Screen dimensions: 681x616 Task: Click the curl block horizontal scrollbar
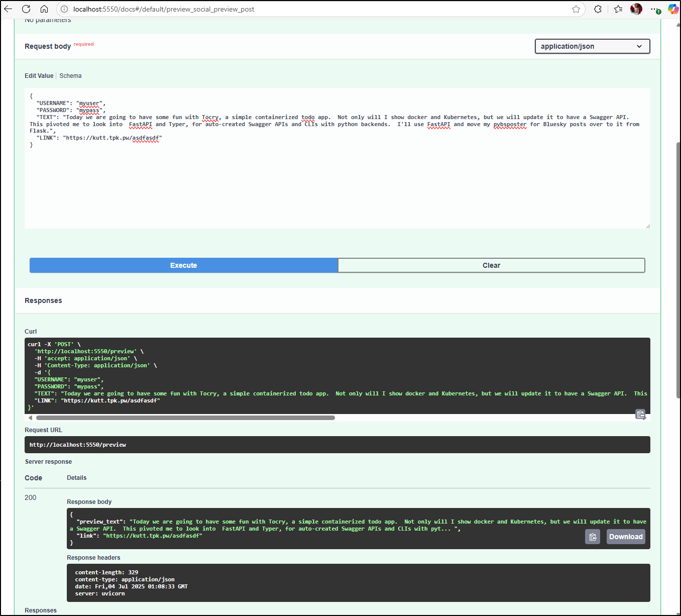pos(185,418)
